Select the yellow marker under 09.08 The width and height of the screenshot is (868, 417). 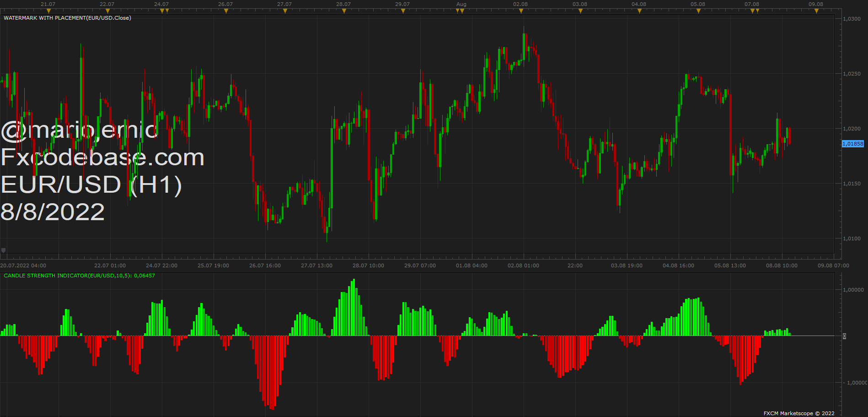[816, 11]
